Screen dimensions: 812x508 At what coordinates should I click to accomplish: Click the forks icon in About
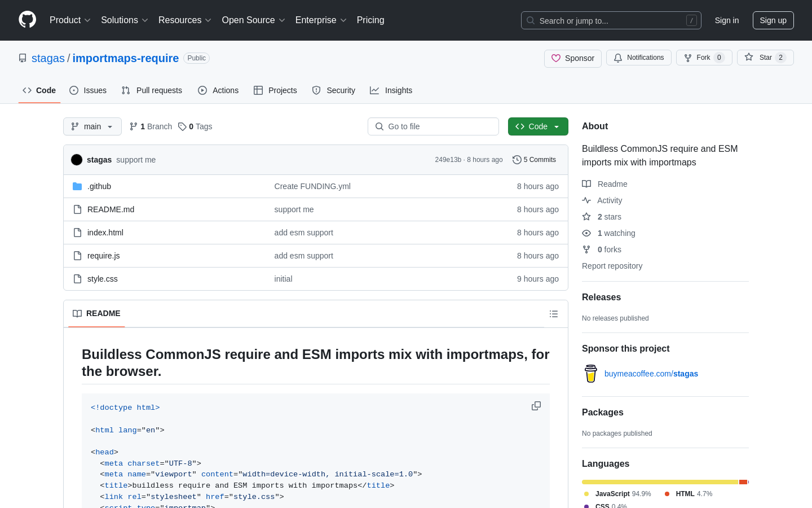pos(586,249)
